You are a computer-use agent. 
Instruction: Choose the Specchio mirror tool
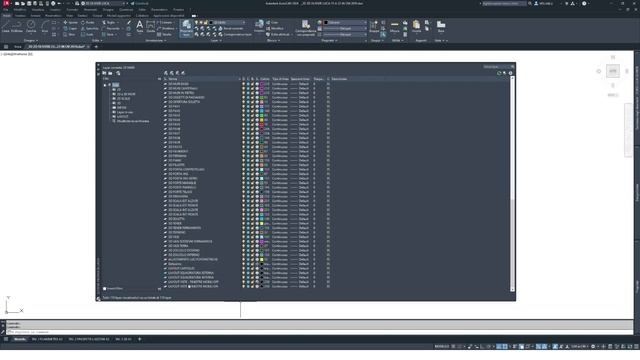89,29
